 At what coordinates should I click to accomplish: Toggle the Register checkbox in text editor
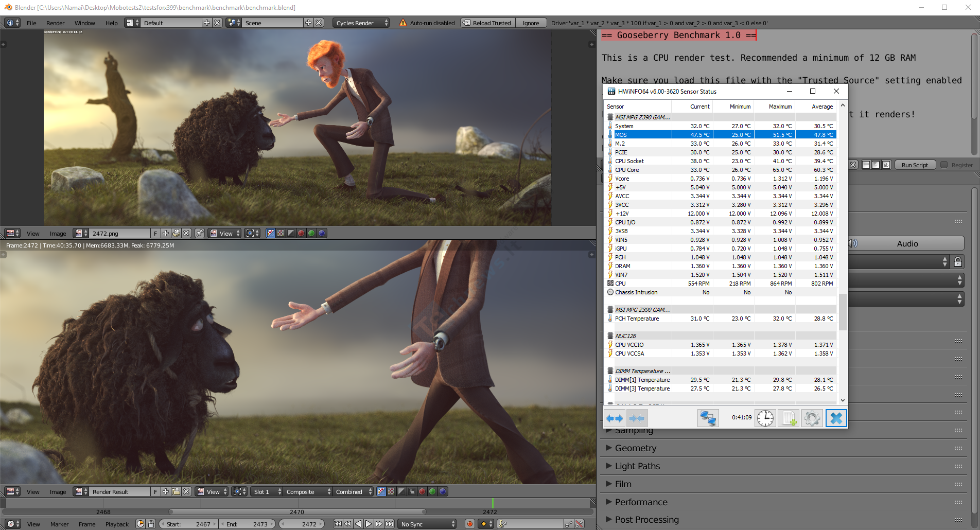[944, 165]
